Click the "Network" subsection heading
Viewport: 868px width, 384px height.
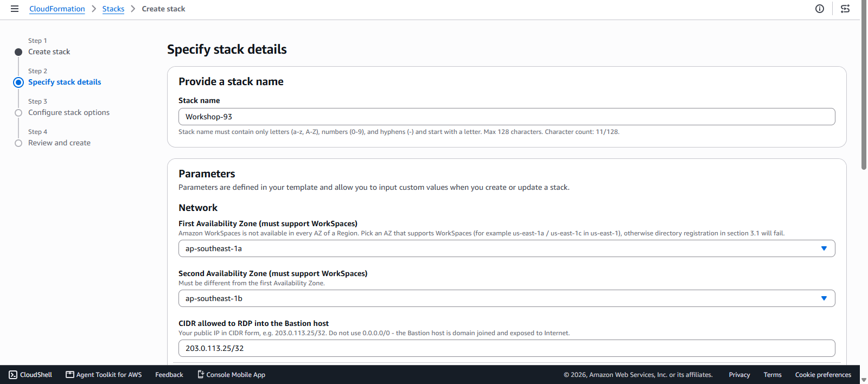click(x=198, y=208)
